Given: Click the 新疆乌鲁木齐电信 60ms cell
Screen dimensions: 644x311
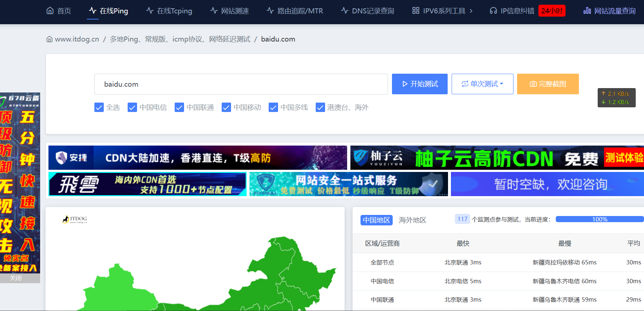Looking at the screenshot, I should pyautogui.click(x=564, y=281).
